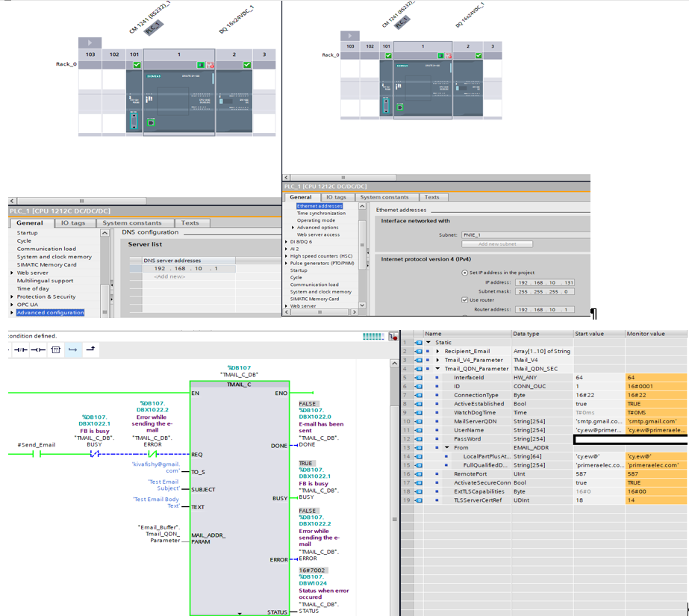Select 'Set IP address in the project' option
Viewport: 689px width, 616px height.
point(464,273)
